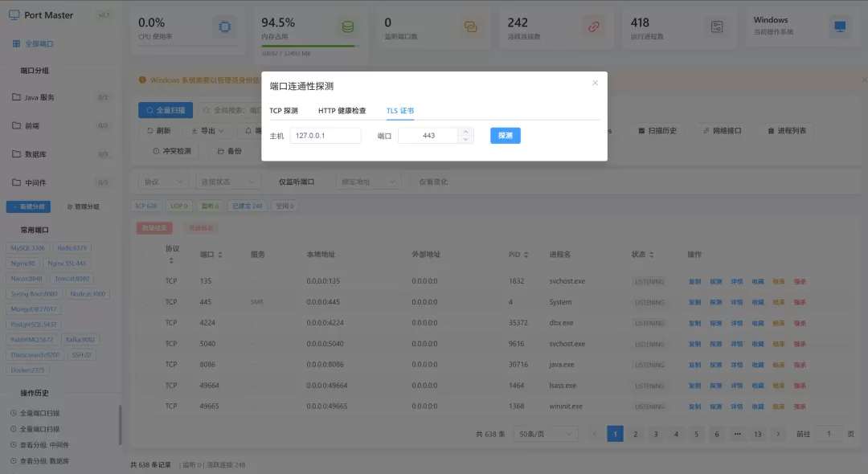This screenshot has width=868, height=474.
Task: Click the 备份 toolbar button
Action: point(229,151)
